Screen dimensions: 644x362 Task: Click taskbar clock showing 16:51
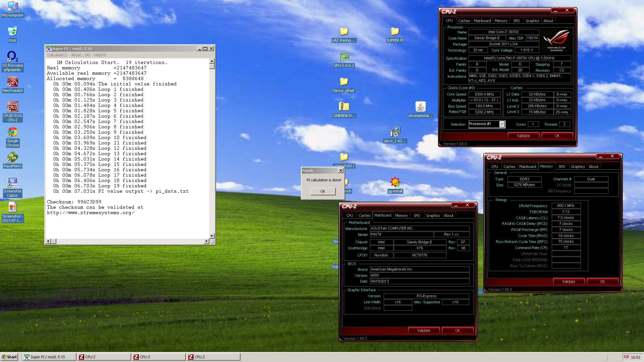click(635, 357)
